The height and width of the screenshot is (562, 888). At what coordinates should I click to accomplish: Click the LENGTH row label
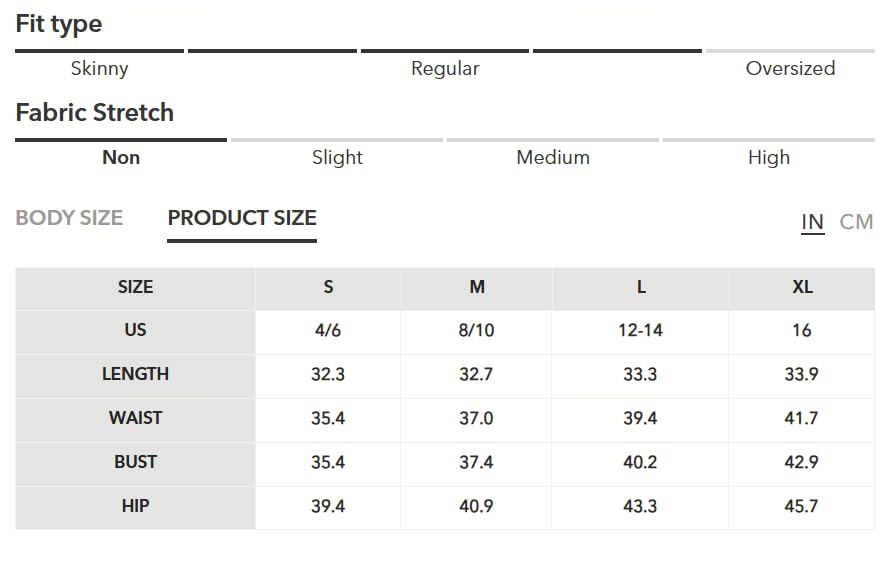tap(135, 374)
